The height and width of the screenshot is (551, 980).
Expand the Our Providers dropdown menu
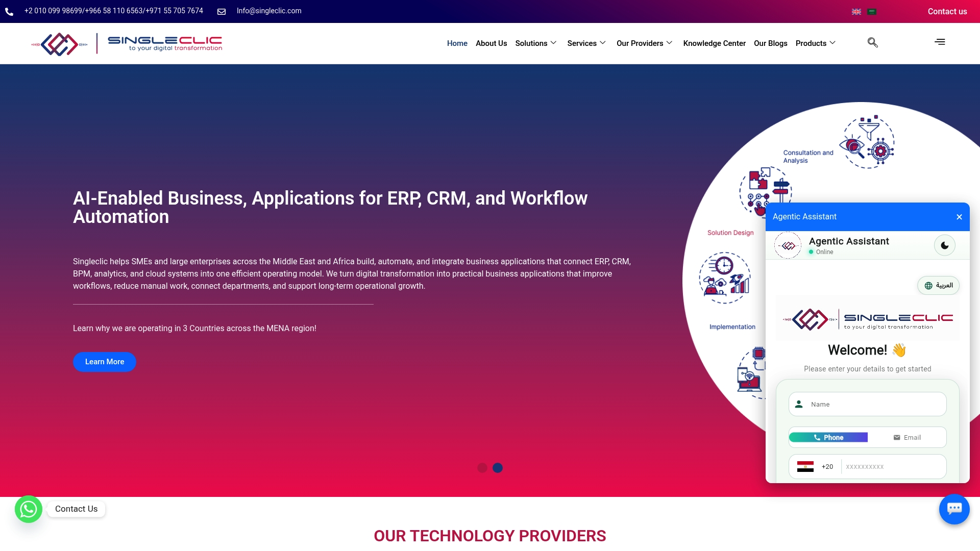(x=645, y=43)
